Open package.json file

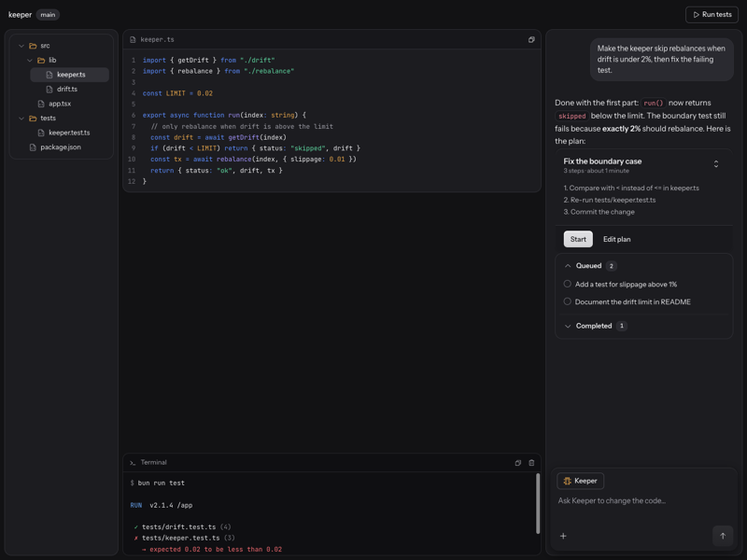[x=61, y=147]
